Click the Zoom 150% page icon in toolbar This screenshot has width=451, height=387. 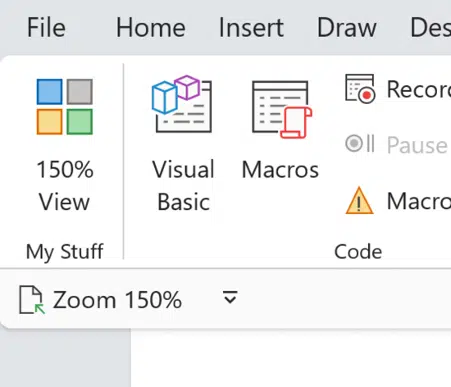click(31, 300)
